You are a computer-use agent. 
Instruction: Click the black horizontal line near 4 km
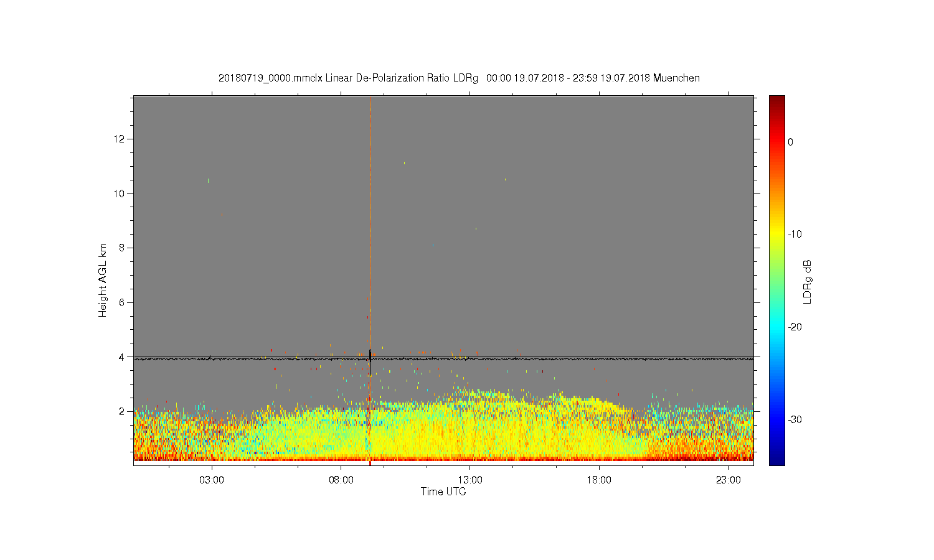coord(443,358)
